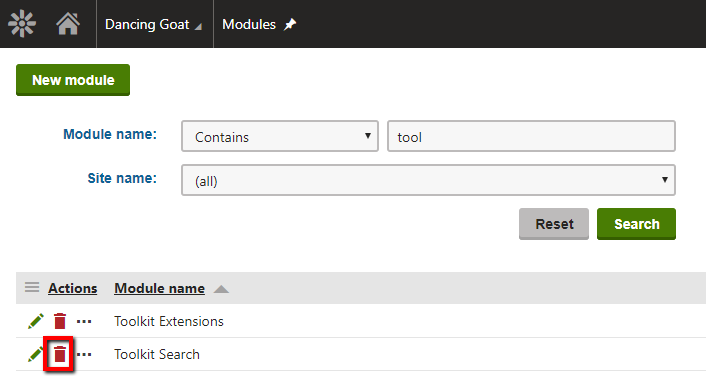This screenshot has height=376, width=706.
Task: Open the Modules breadcrumb tab
Action: click(249, 24)
